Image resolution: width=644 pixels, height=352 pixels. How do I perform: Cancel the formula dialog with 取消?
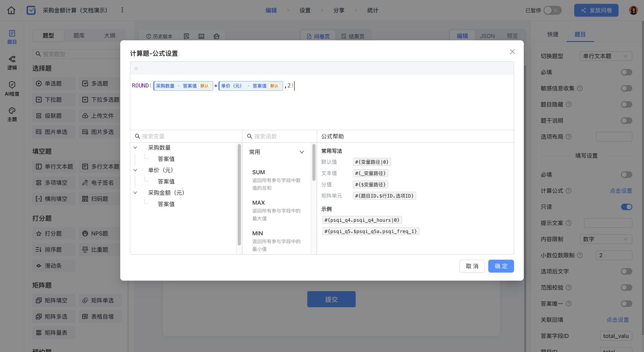coord(472,266)
